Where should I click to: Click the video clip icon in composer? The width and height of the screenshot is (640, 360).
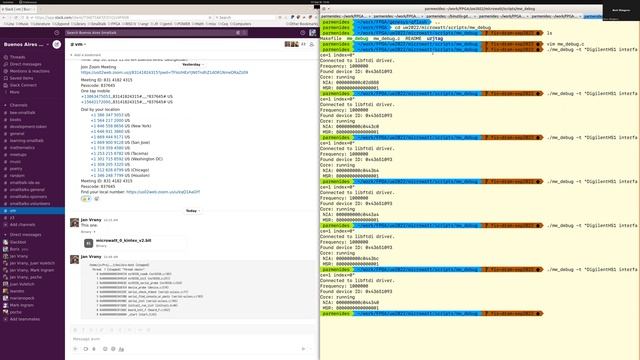[x=85, y=349]
